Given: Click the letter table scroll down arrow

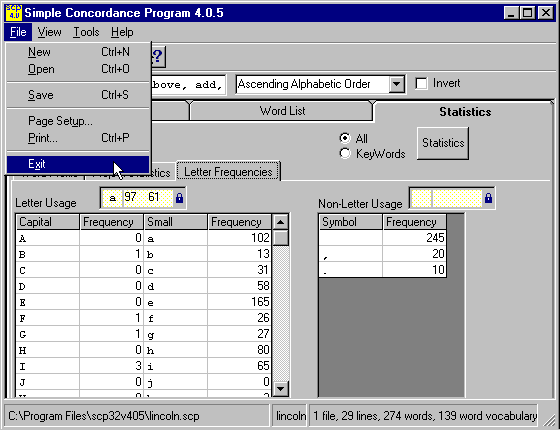Looking at the screenshot, I should click(x=281, y=389).
